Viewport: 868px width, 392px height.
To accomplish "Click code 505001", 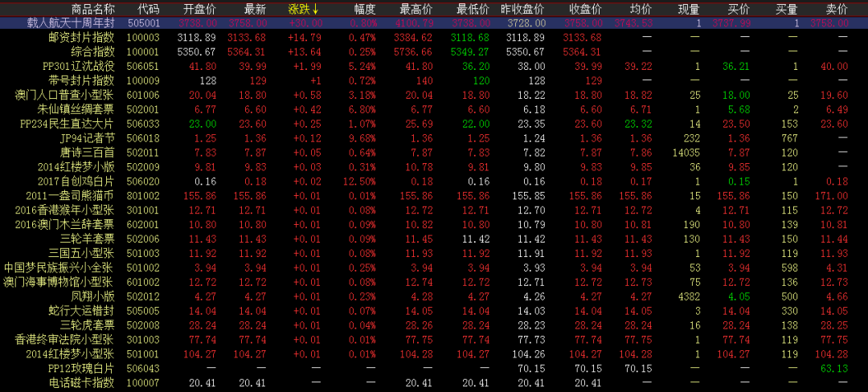I will pyautogui.click(x=143, y=23).
